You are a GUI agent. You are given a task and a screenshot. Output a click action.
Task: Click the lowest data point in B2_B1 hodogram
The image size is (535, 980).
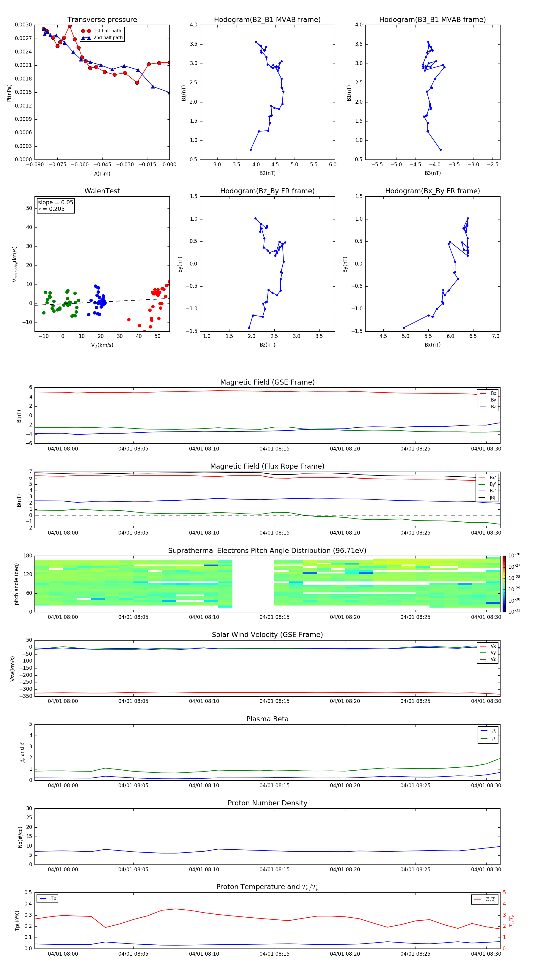coord(251,150)
